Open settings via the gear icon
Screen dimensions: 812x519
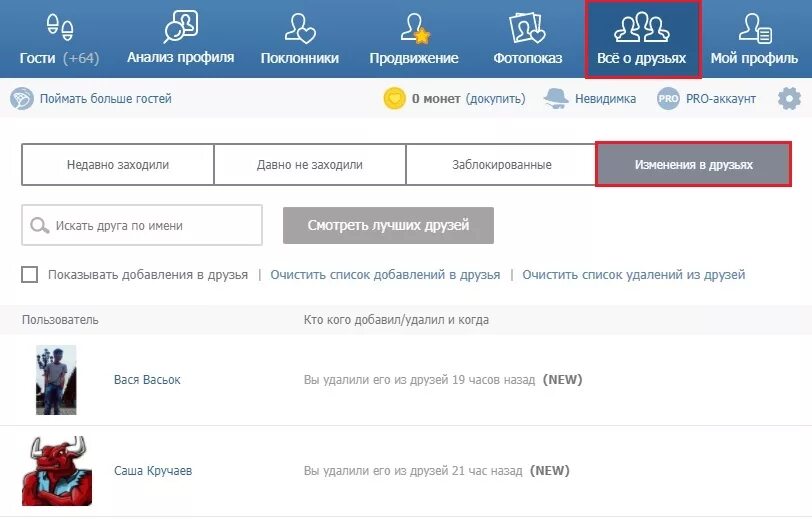(789, 99)
